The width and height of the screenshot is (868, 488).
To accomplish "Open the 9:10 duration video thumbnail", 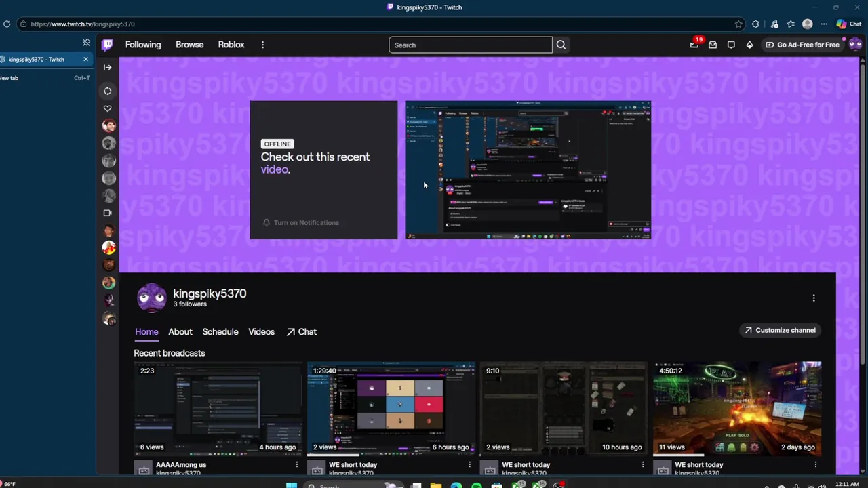I will pos(564,409).
